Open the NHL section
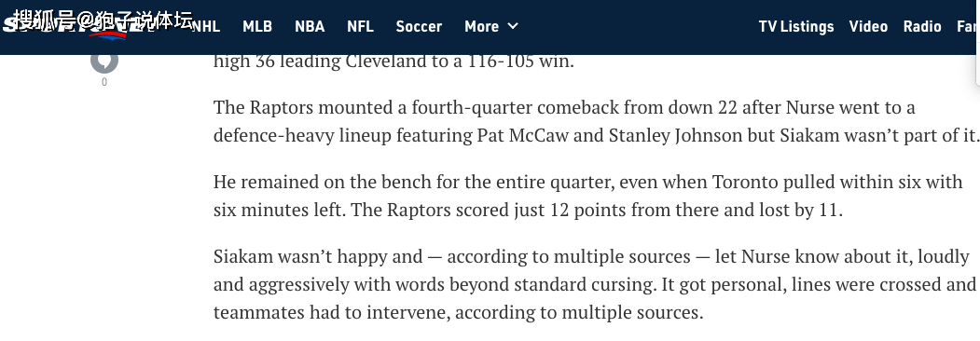Image resolution: width=980 pixels, height=341 pixels. pos(206,26)
